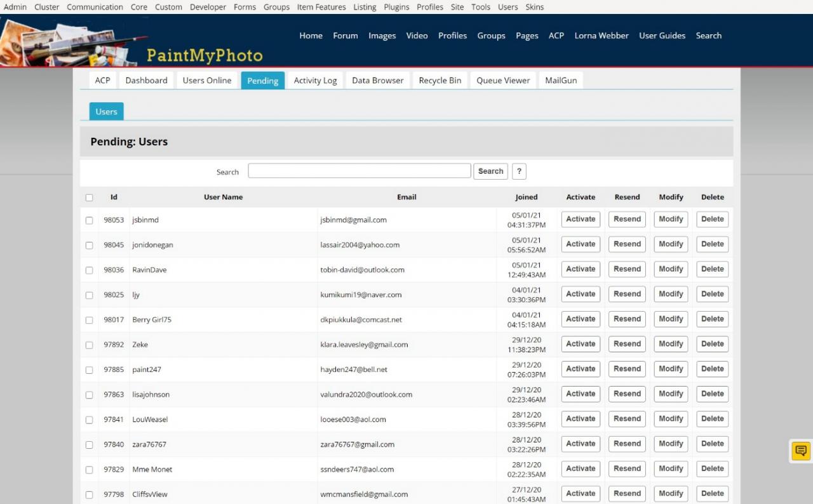Click the pending users search field
This screenshot has height=504, width=813.
tap(359, 171)
